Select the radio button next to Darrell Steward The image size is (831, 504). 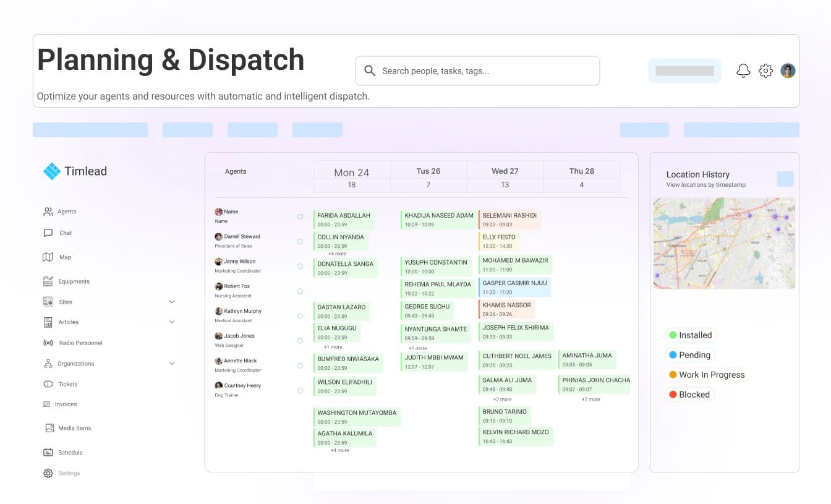[300, 241]
